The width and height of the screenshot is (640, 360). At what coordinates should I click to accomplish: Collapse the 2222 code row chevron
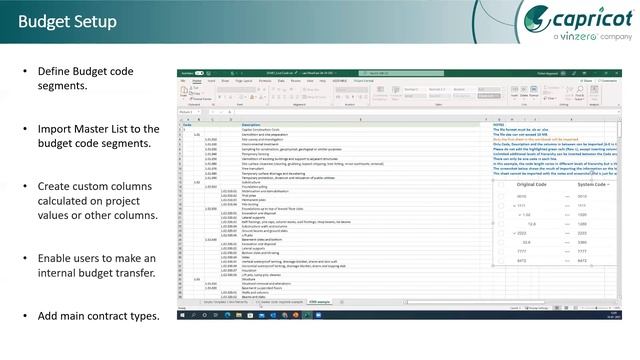click(x=514, y=233)
